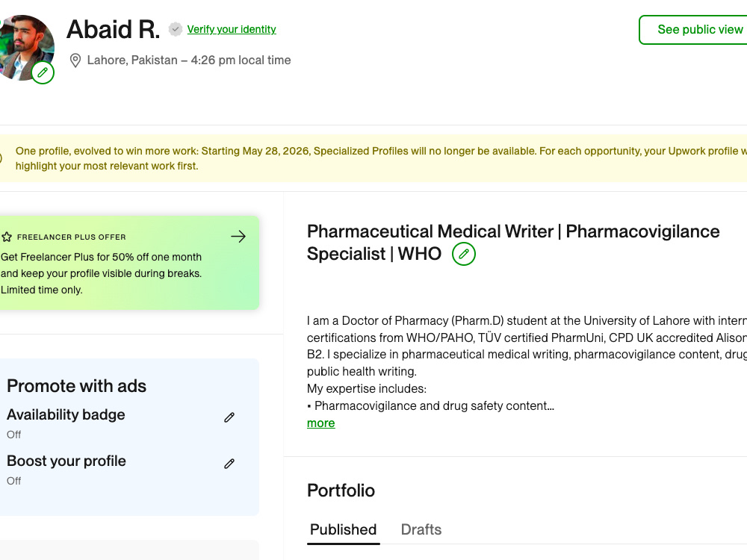Screen dimensions: 747x560
Task: Expand bio with more link
Action: pyautogui.click(x=320, y=423)
